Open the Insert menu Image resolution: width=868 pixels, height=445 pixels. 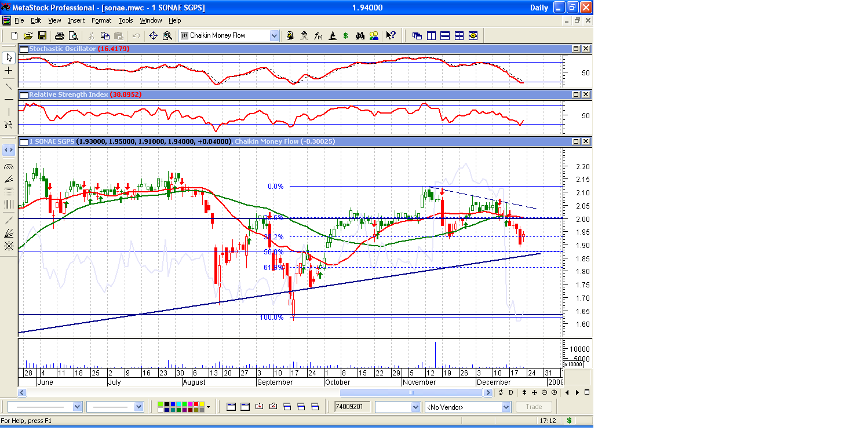tap(76, 20)
